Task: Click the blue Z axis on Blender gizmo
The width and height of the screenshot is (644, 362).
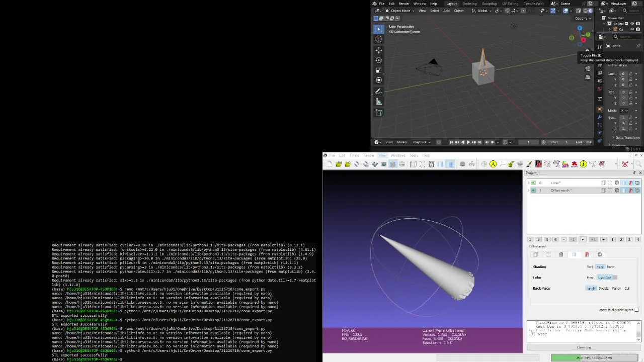Action: 580,29
